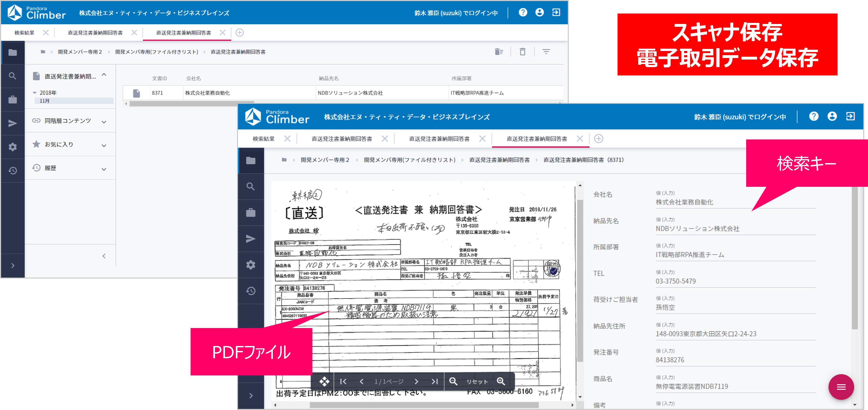
Task: Click 開発メンバ専用(ファイル付きリスト) breadcrumb in front window
Action: pos(410,160)
